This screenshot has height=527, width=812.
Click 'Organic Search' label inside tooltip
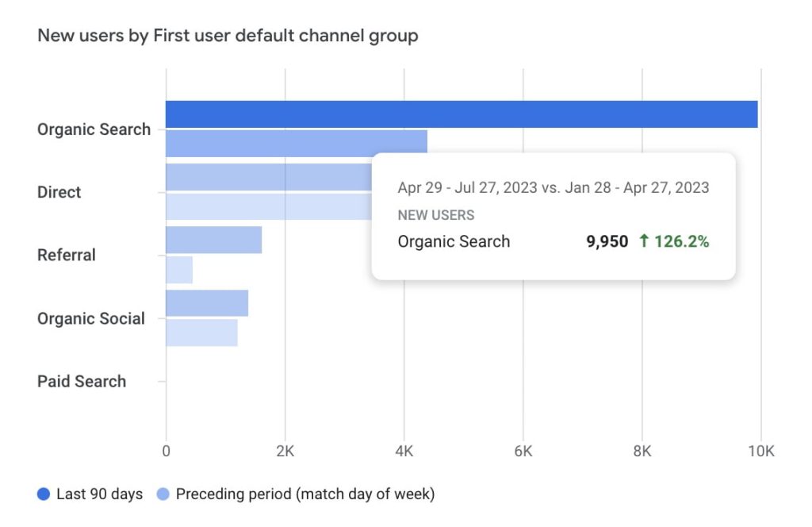click(x=454, y=241)
